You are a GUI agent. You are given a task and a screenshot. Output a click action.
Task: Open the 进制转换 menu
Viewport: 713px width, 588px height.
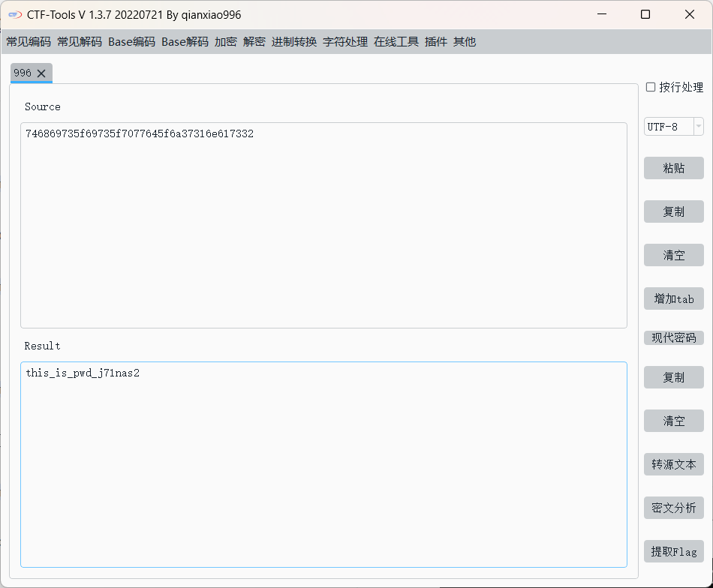294,42
